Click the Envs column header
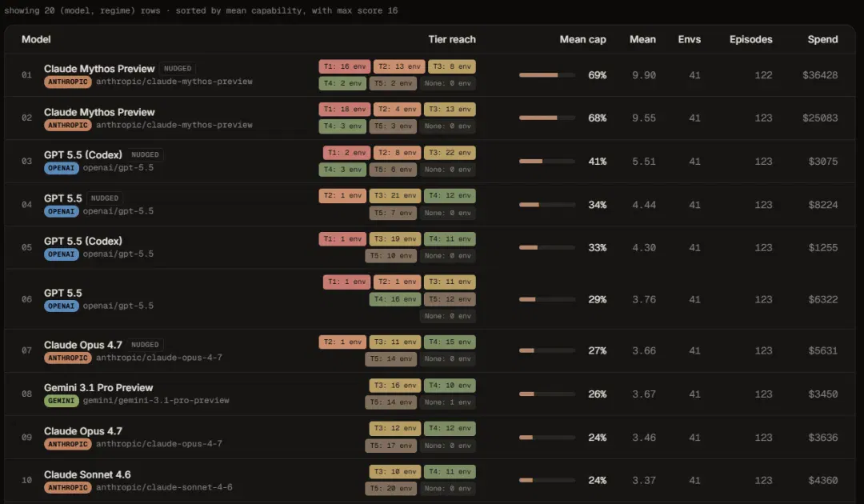 (x=690, y=40)
